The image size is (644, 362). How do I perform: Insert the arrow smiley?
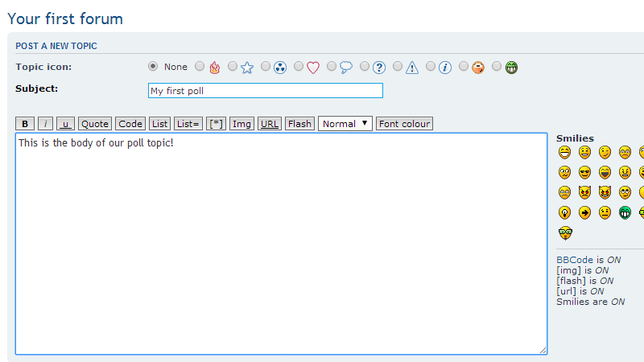pyautogui.click(x=584, y=212)
